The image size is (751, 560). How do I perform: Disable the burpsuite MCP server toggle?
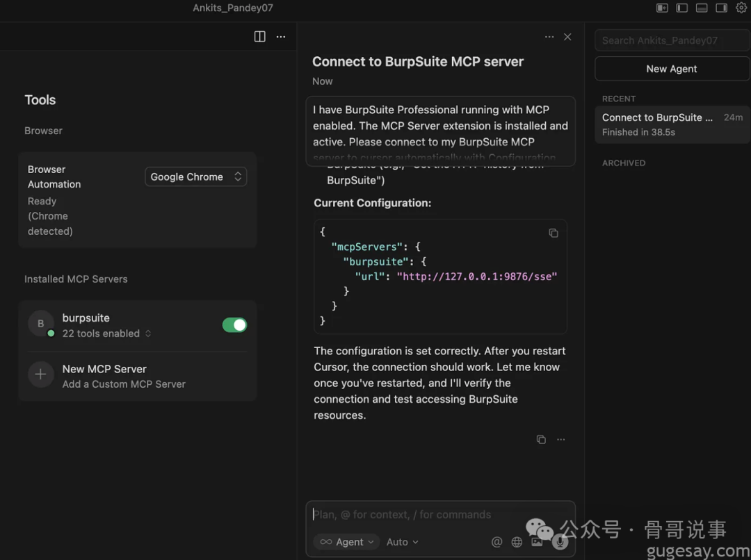234,324
